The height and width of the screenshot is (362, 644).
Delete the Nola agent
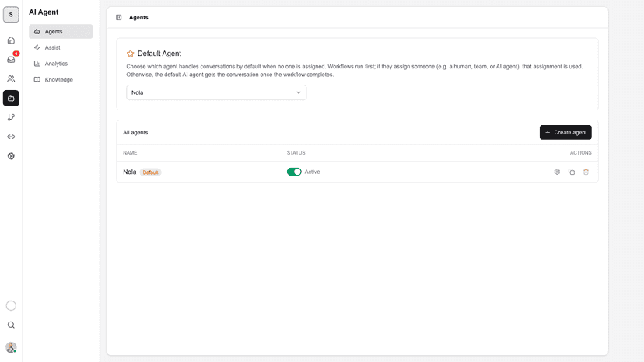[586, 172]
